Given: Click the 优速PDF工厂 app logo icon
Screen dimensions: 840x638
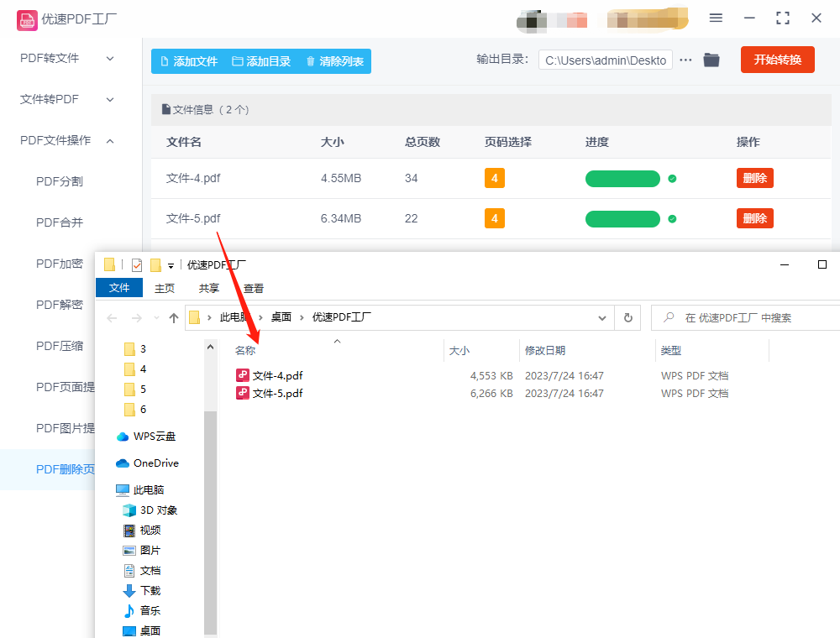Looking at the screenshot, I should 27,20.
